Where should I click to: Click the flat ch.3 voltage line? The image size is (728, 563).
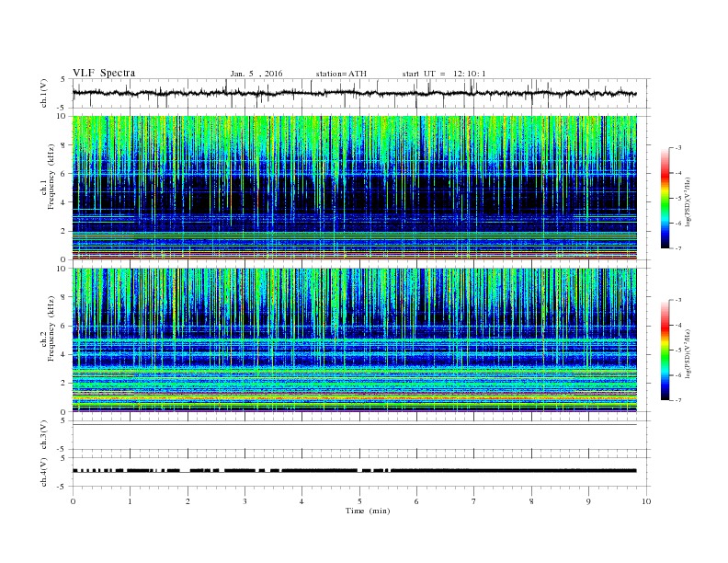[x=354, y=425]
